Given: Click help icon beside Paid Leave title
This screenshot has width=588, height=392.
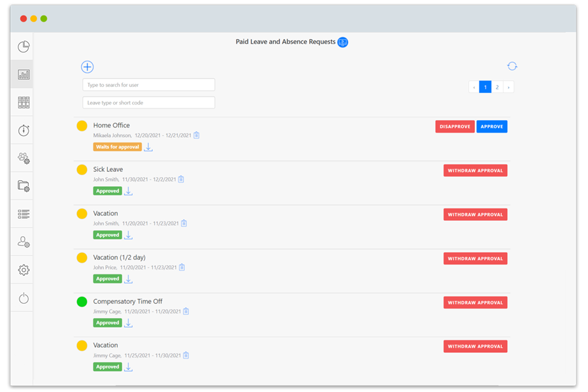Looking at the screenshot, I should coord(342,42).
